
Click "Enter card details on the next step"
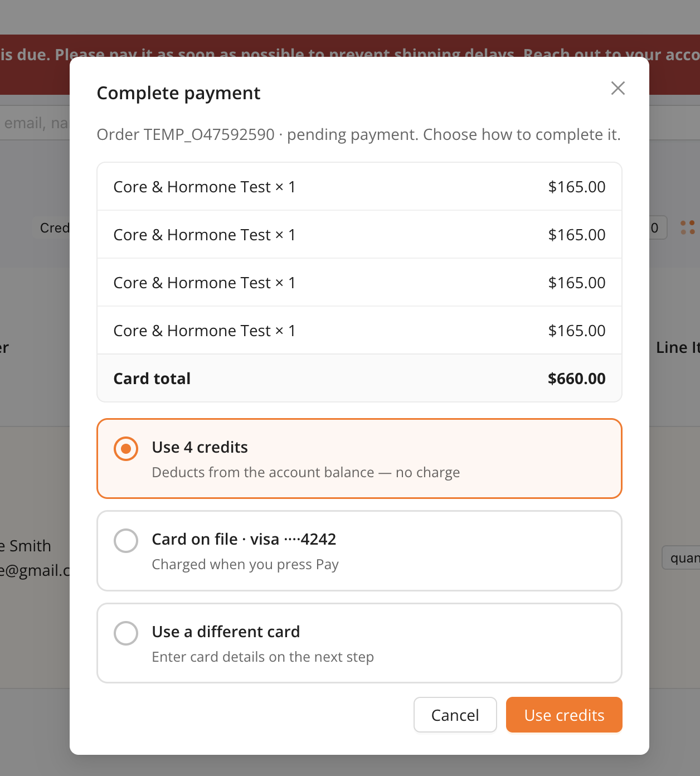click(262, 657)
